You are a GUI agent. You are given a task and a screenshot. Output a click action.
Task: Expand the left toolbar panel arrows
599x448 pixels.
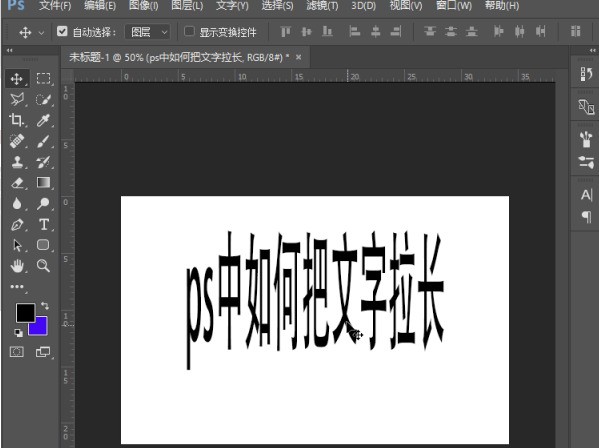pyautogui.click(x=10, y=50)
